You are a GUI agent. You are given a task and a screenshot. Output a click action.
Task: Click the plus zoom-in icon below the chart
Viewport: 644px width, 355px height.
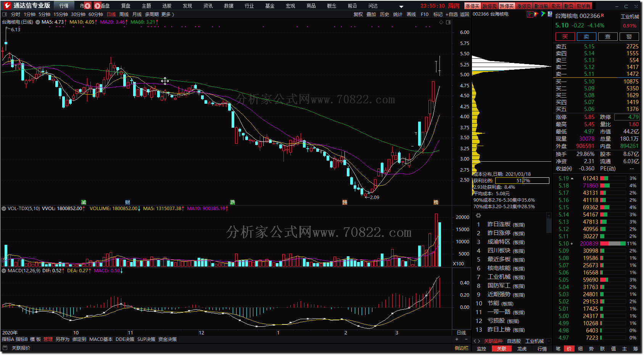coord(457,339)
